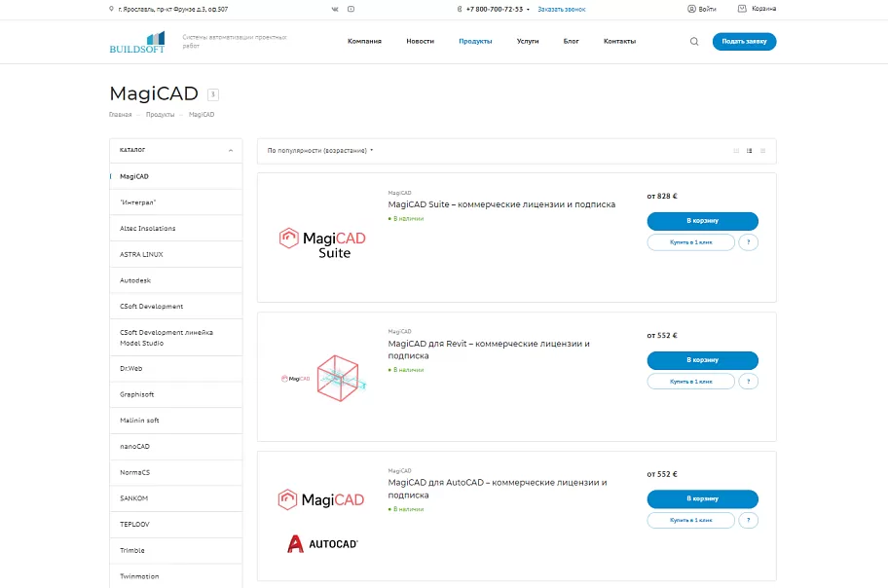Switch to compact table view icon
Viewport: 888px width, 588px height.
[762, 151]
